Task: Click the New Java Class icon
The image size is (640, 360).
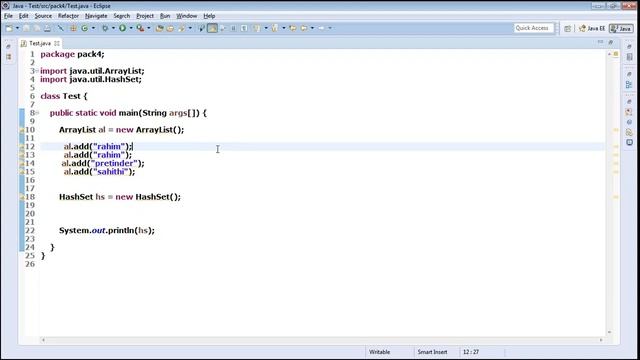Action: (x=84, y=28)
